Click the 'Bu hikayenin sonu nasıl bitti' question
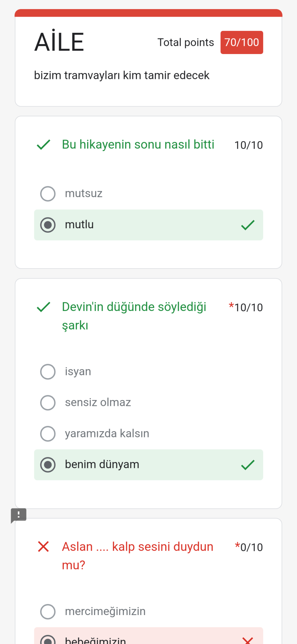Viewport: 297px width, 644px height. tap(138, 145)
